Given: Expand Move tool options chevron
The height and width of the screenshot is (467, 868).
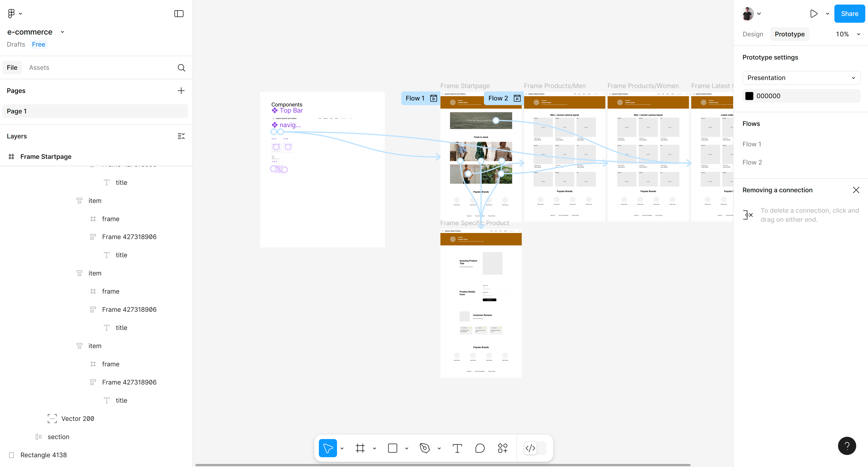Looking at the screenshot, I should [342, 448].
